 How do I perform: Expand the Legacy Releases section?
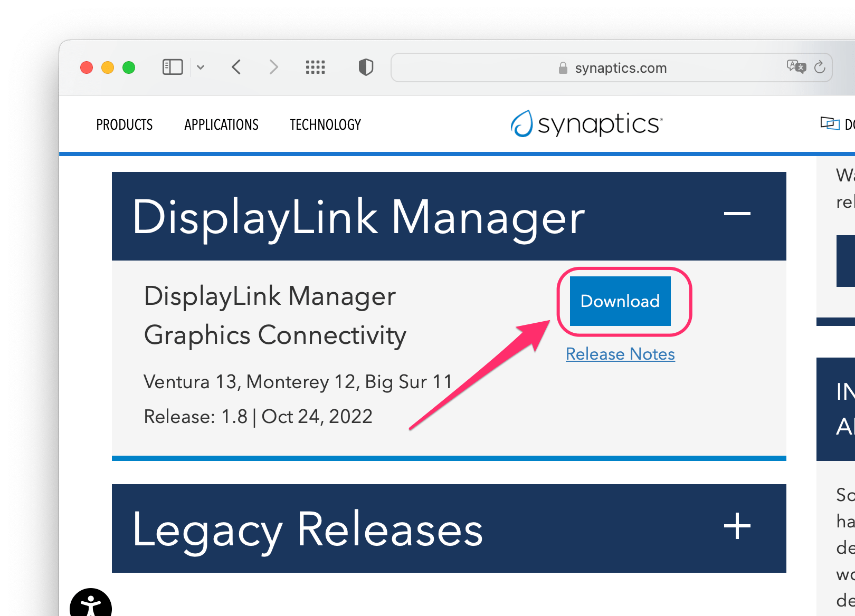tap(737, 526)
